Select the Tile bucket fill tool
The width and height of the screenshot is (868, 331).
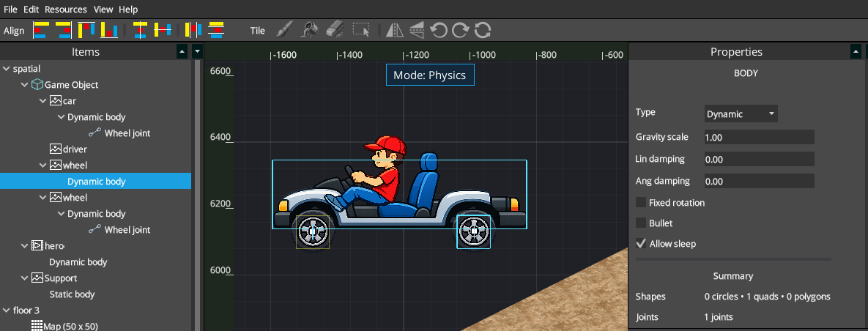(x=309, y=30)
